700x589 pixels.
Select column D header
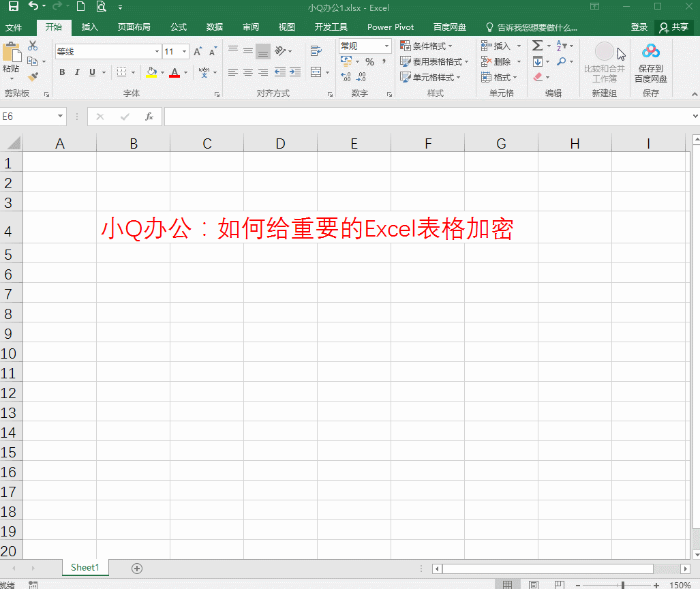[x=280, y=143]
